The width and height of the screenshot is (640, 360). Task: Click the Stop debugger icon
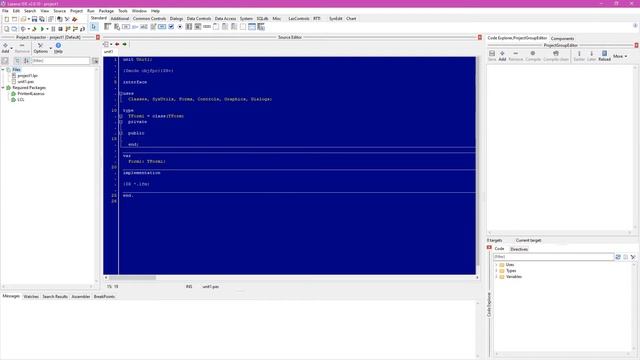tap(60, 29)
